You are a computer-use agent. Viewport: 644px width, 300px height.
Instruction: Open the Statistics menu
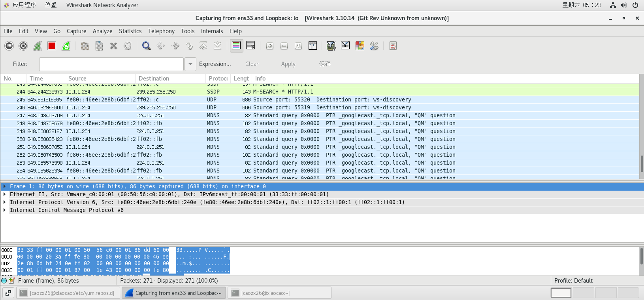130,31
